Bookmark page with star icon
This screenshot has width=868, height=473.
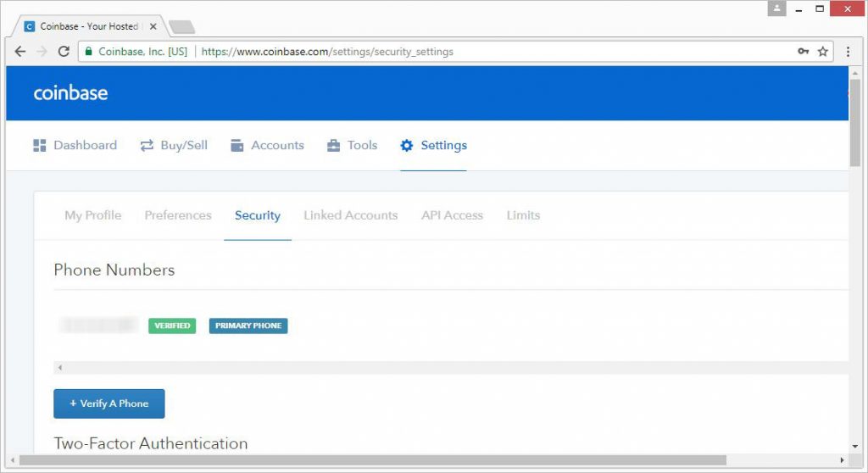(822, 52)
